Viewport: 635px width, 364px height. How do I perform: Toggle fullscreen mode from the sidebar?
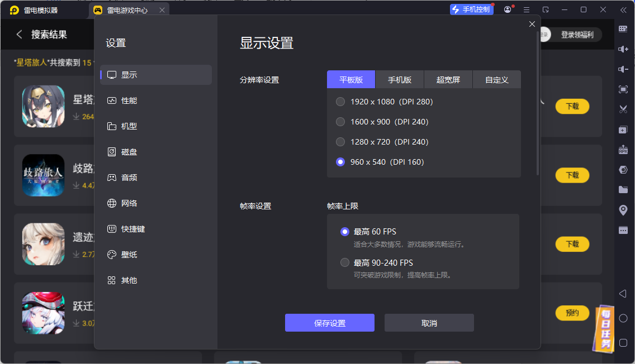click(623, 88)
